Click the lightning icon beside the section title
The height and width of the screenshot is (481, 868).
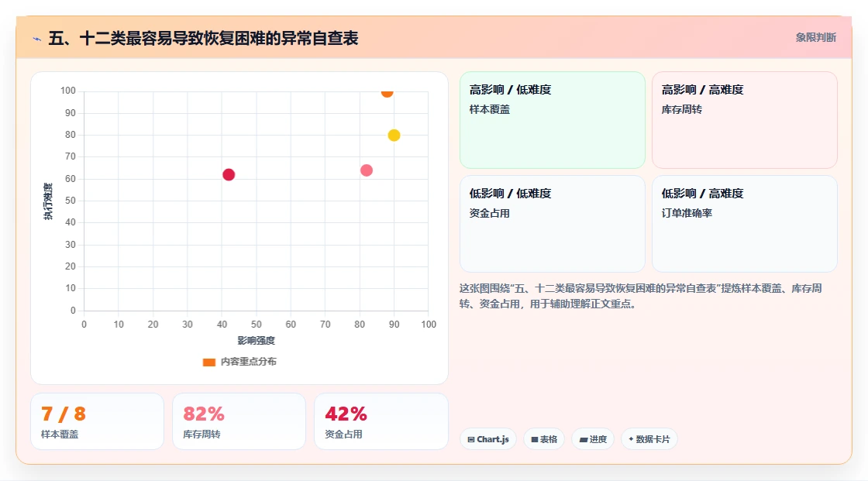click(x=37, y=39)
